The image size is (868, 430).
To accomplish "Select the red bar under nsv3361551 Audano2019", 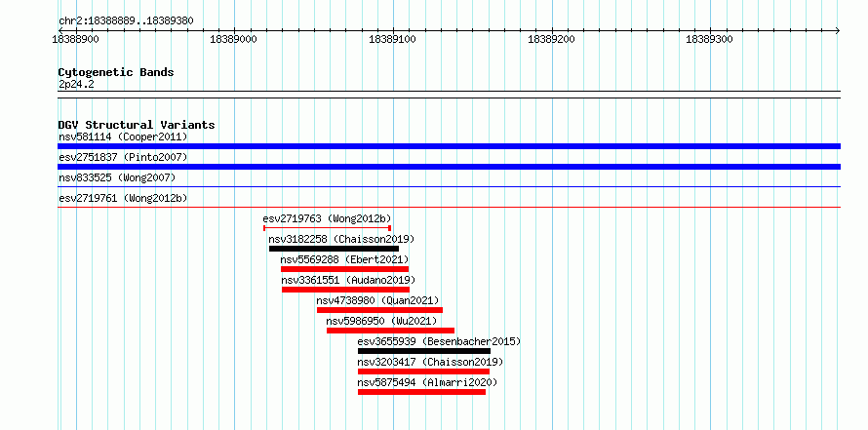I will tap(345, 290).
